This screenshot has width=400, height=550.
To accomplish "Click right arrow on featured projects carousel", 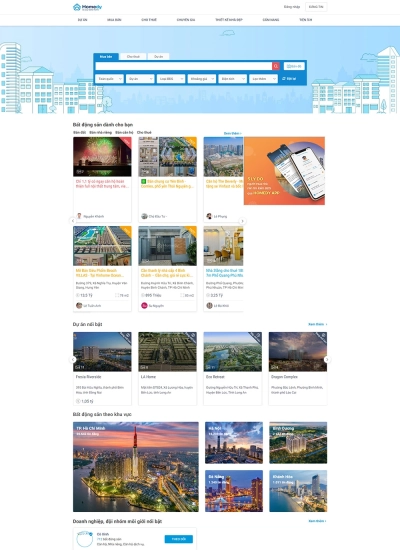I will click(327, 360).
